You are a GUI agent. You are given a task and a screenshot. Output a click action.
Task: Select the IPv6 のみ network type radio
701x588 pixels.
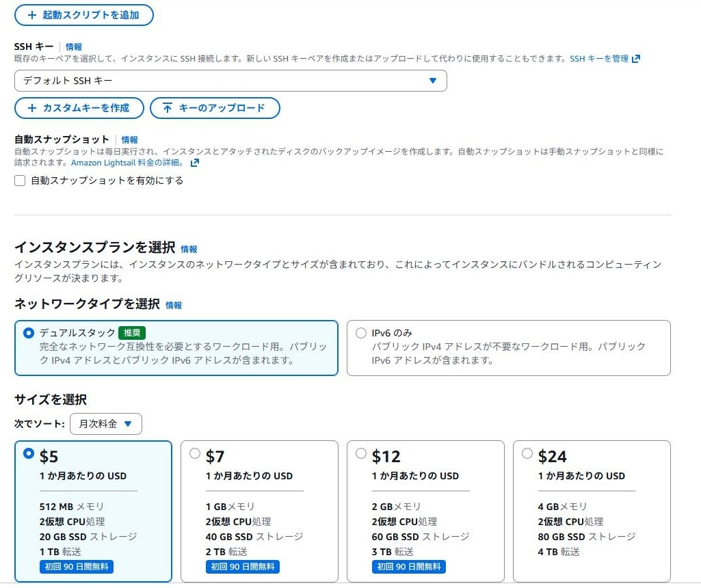point(361,333)
